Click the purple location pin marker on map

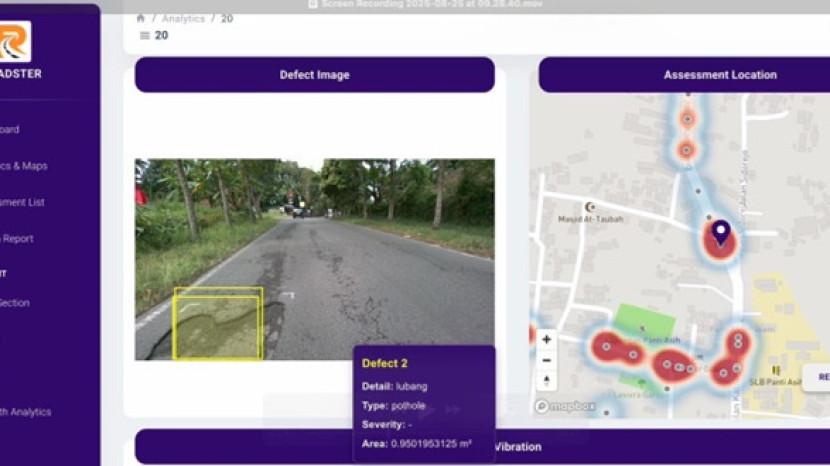[x=720, y=235]
